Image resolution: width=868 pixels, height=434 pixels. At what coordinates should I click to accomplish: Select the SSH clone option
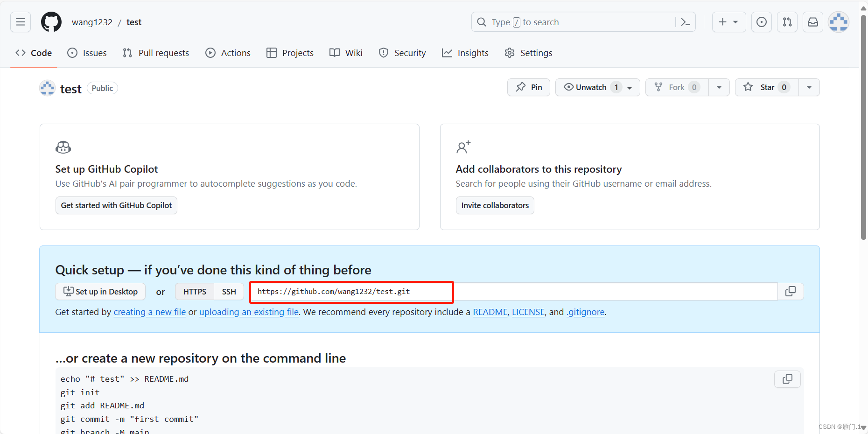(229, 292)
